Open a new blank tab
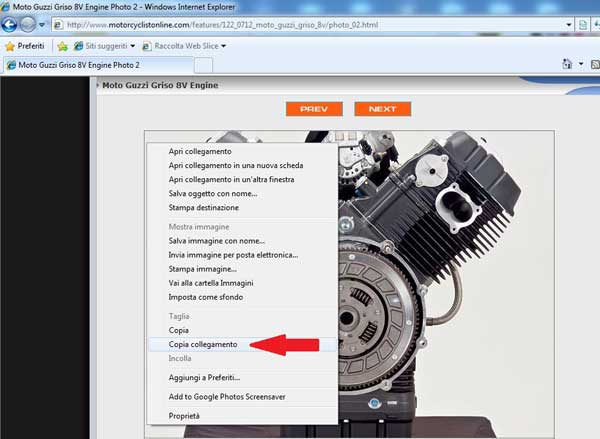The height and width of the screenshot is (439, 600). [204, 65]
